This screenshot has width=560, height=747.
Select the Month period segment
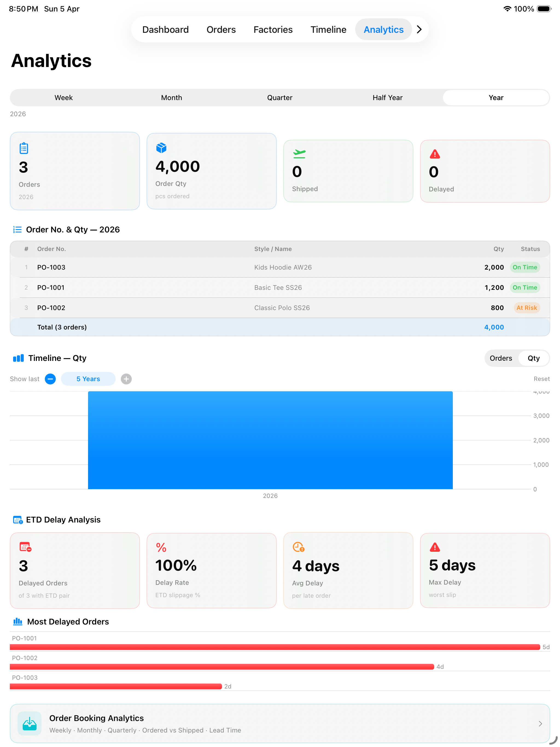[x=171, y=98]
